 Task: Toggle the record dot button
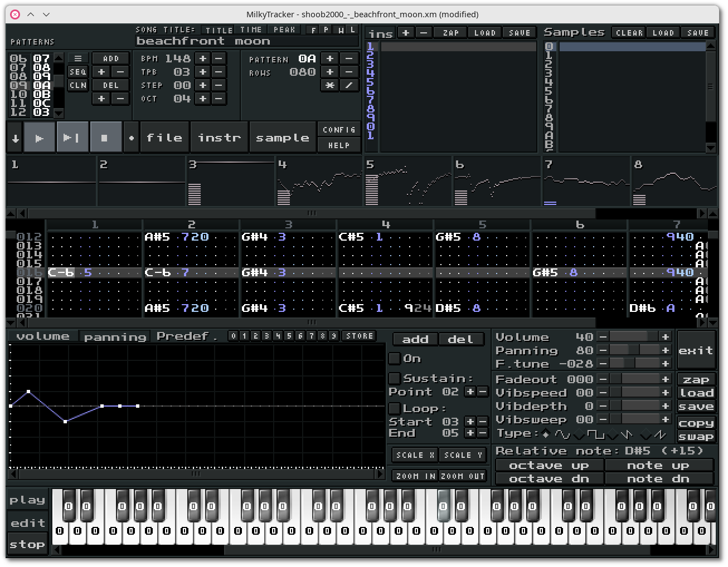pos(132,138)
